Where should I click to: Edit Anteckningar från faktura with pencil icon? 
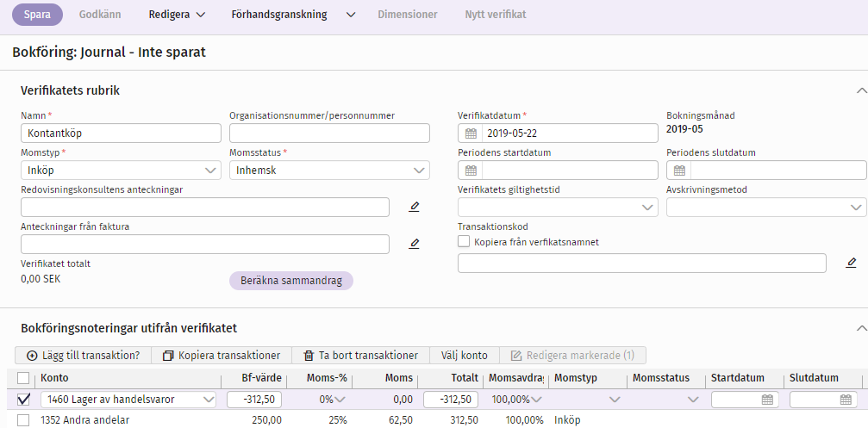pos(415,244)
